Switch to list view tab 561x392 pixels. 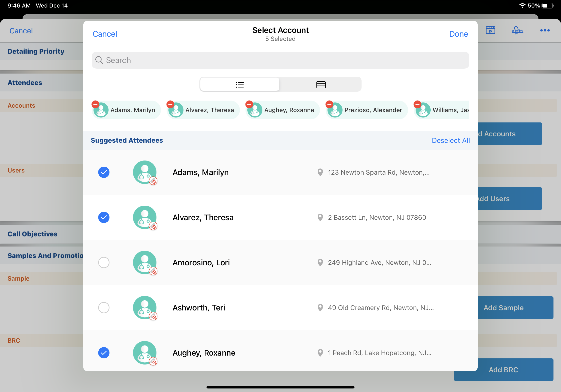(x=240, y=85)
